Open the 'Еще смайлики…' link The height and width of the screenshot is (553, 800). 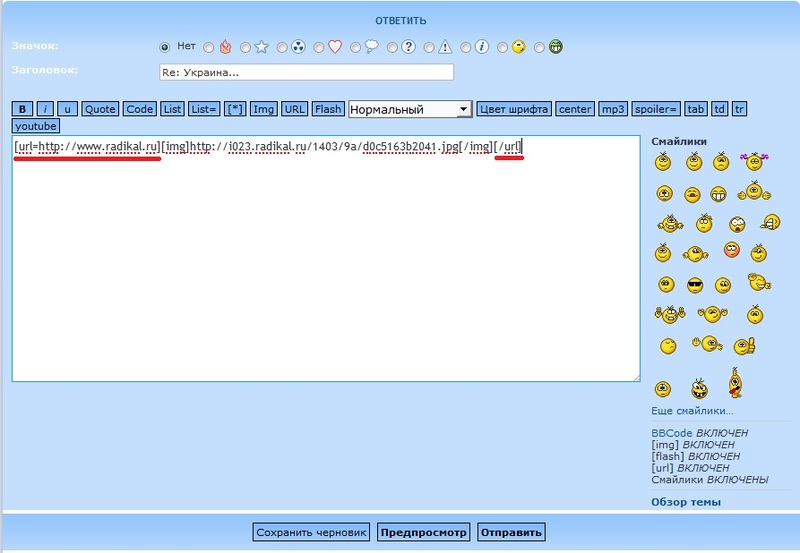(x=692, y=411)
